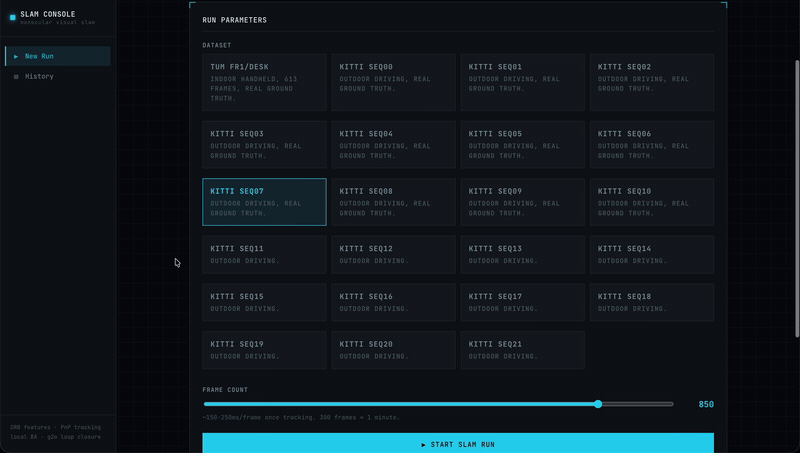Open the New Run sidebar item
This screenshot has width=800, height=453.
click(x=58, y=56)
